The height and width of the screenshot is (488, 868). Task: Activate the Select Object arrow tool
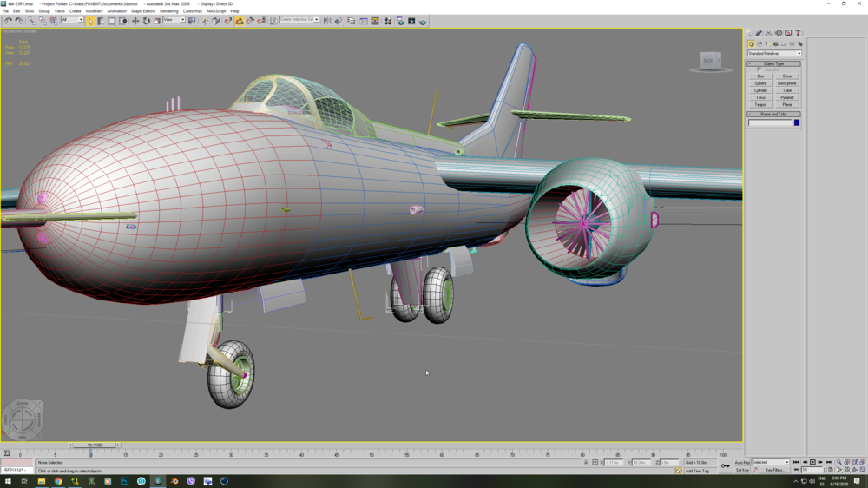pos(90,21)
